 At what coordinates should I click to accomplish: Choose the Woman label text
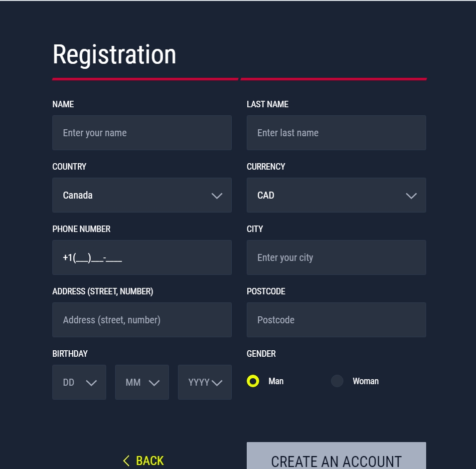click(x=365, y=381)
